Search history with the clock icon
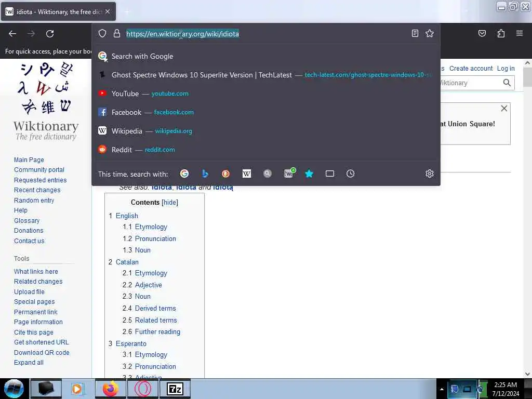 tap(351, 174)
